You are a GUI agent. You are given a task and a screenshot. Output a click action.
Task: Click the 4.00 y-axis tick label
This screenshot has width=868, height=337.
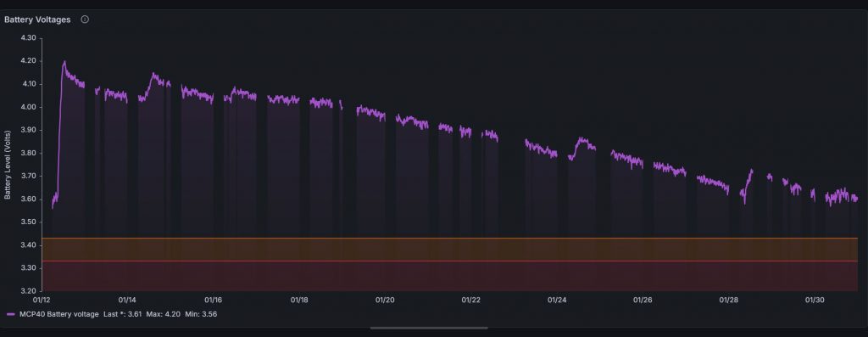pos(28,107)
